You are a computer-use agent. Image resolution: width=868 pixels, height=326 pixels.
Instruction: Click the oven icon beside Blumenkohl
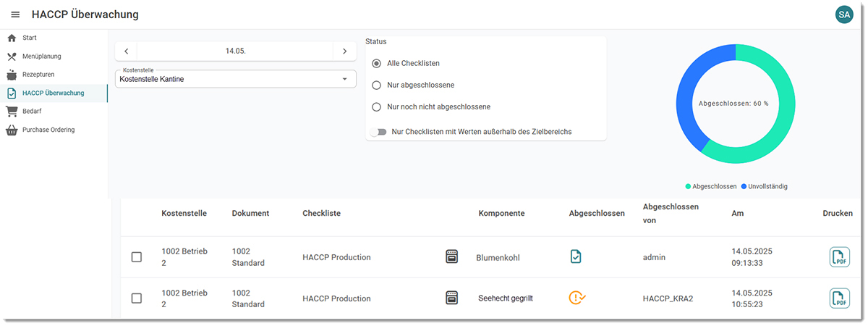[452, 256]
